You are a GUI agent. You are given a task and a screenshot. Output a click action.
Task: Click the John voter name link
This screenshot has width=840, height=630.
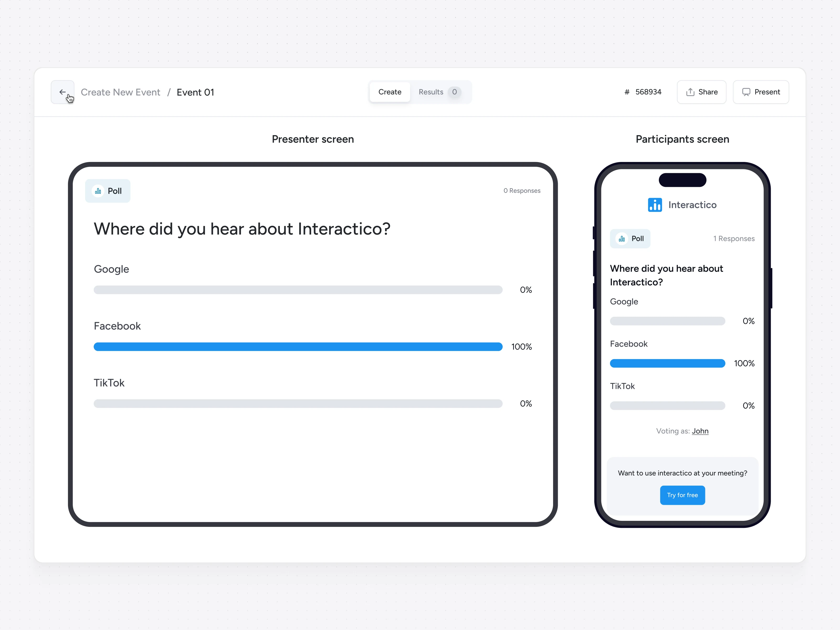tap(700, 431)
